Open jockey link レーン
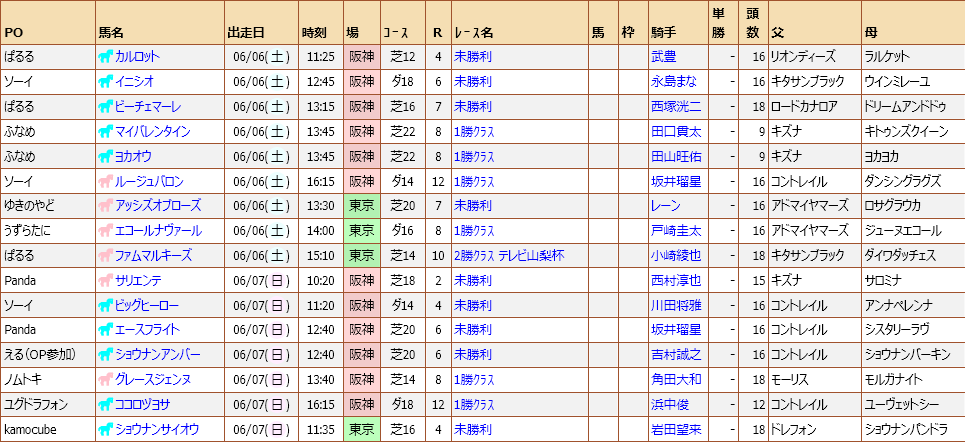The width and height of the screenshot is (965, 442). coord(666,206)
